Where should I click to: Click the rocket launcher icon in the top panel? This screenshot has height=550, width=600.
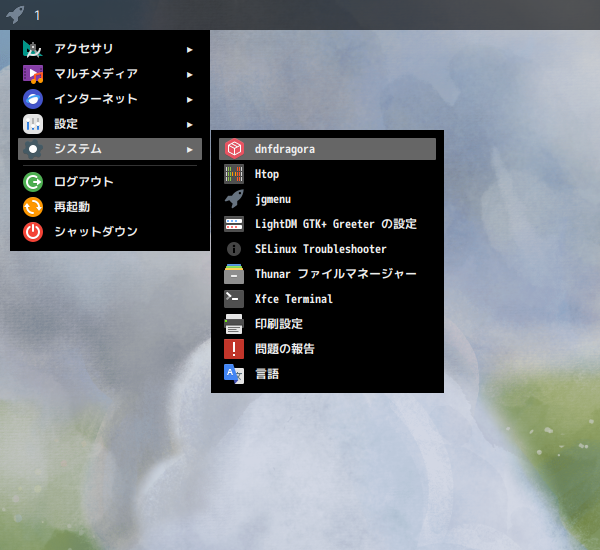tap(15, 15)
